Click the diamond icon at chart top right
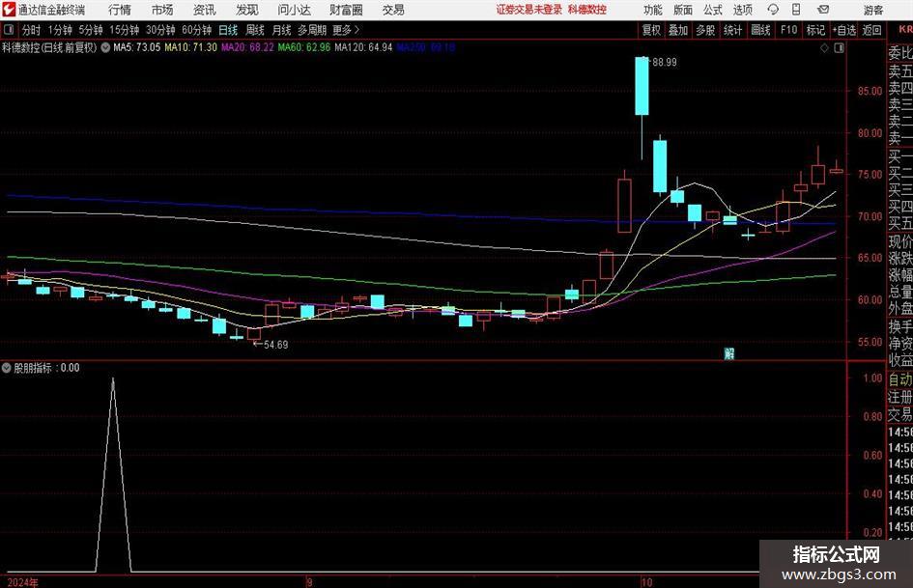The image size is (913, 588). [x=824, y=48]
